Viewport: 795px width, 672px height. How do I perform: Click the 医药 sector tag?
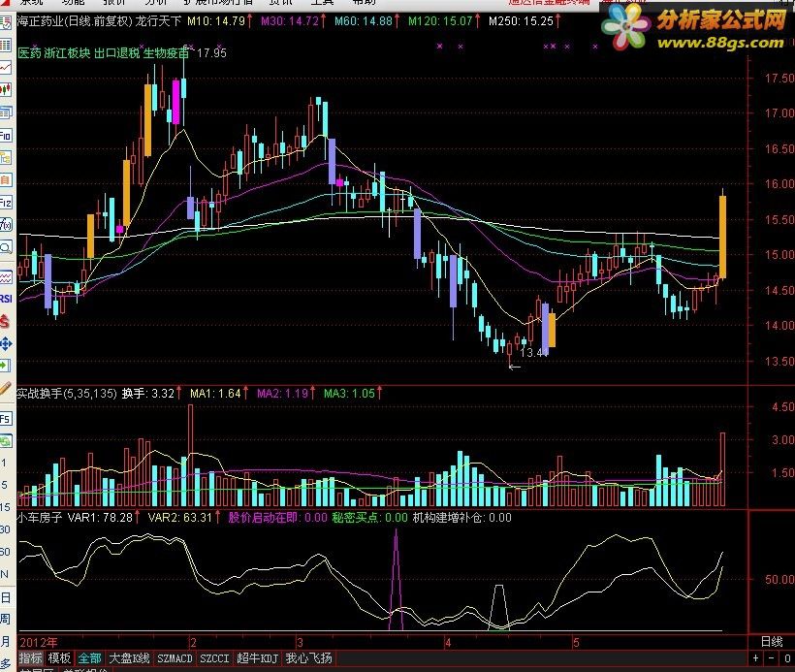coord(29,52)
